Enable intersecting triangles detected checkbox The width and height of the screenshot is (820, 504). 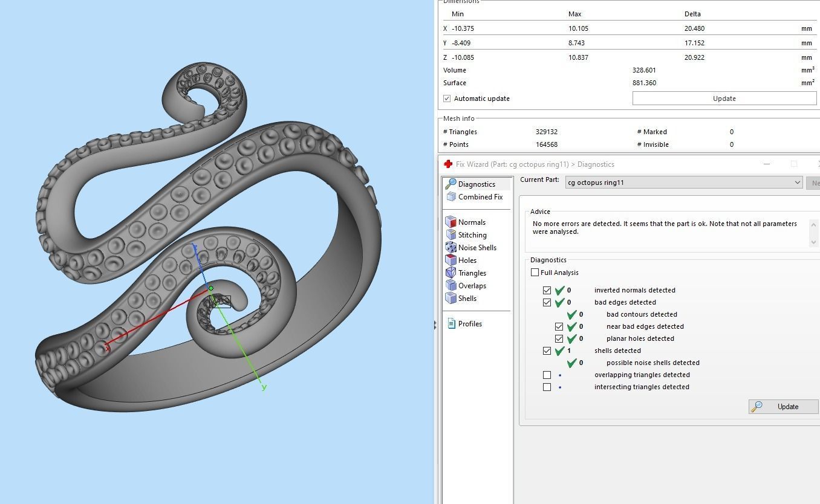pyautogui.click(x=547, y=387)
